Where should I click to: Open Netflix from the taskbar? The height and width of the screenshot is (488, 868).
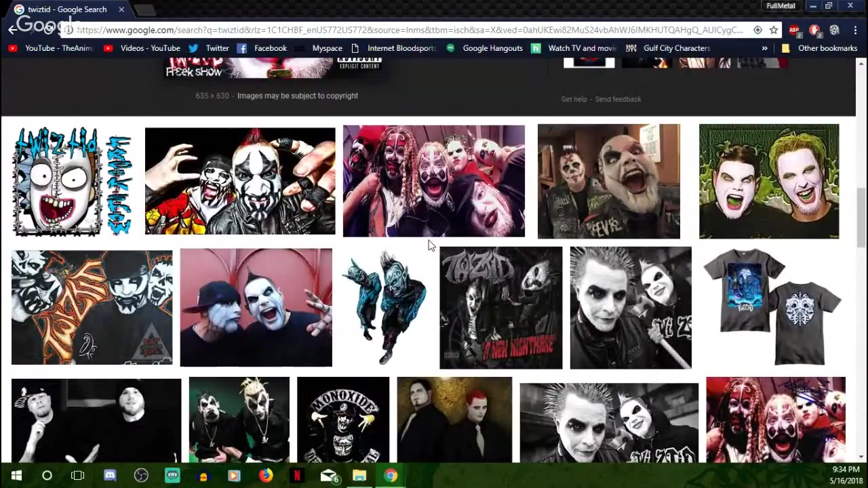[296, 476]
